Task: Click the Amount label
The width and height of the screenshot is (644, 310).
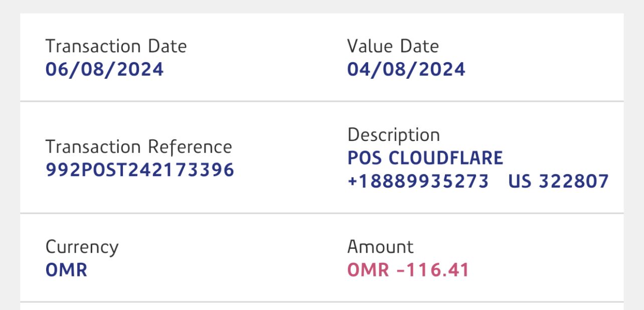Action: coord(380,247)
